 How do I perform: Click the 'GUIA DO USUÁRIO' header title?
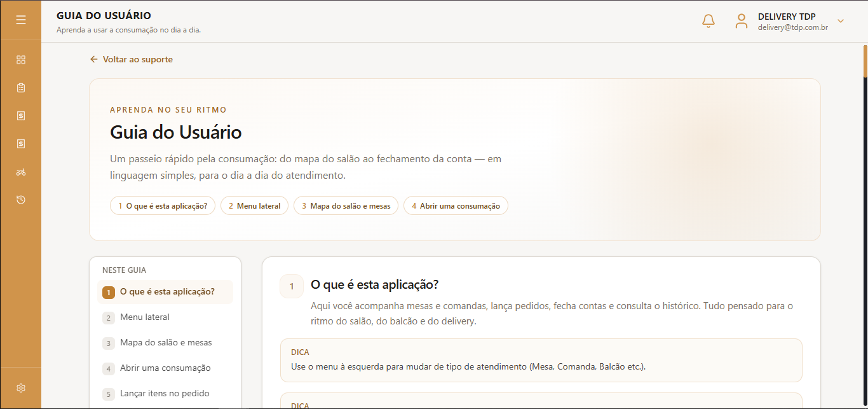(104, 16)
